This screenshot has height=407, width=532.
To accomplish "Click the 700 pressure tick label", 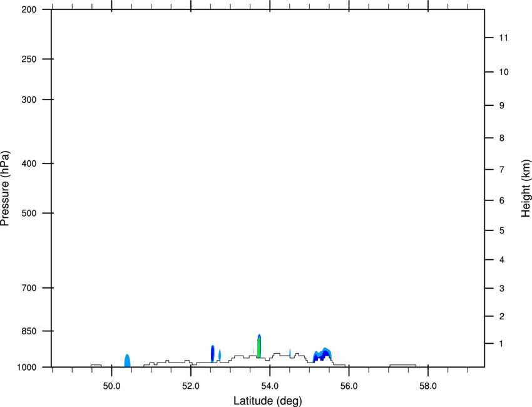I will pos(29,288).
